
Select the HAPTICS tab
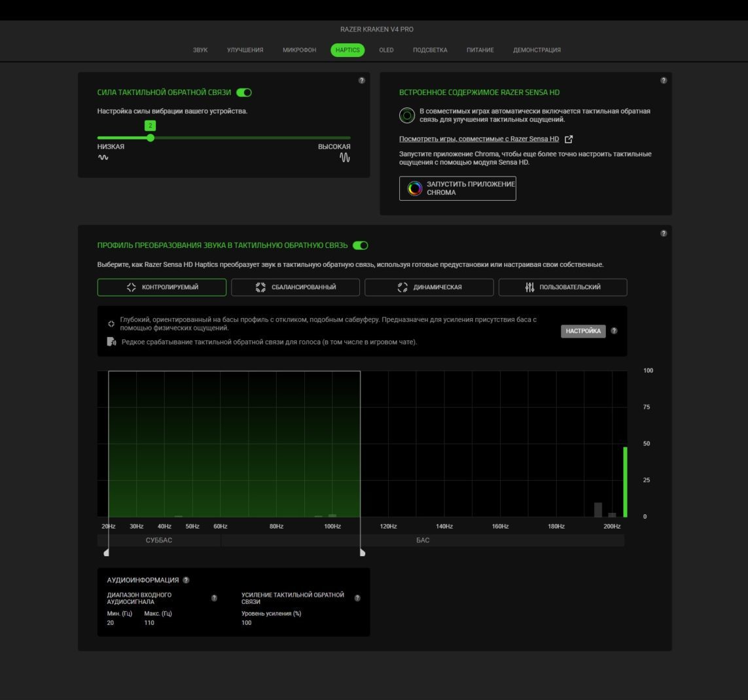click(x=347, y=50)
